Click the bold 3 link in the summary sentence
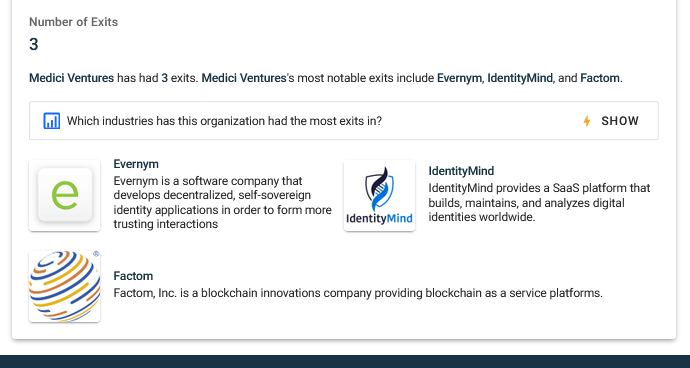The width and height of the screenshot is (690, 368). point(165,78)
